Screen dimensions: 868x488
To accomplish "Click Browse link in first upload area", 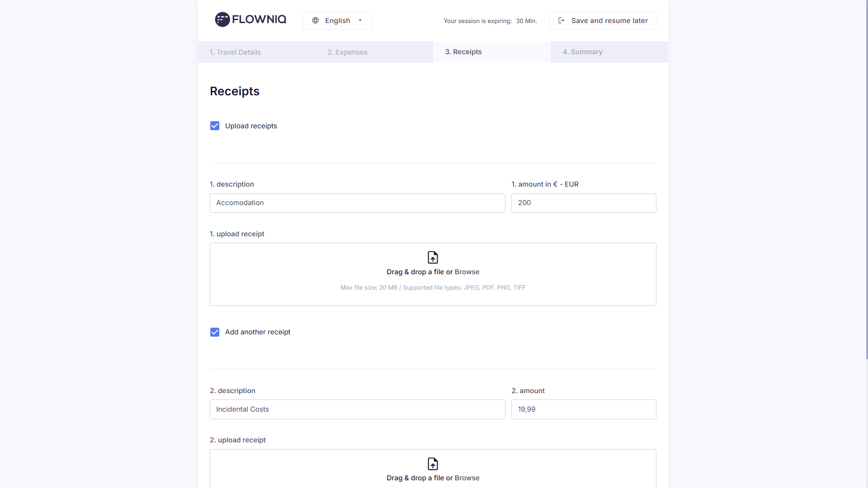I will [467, 272].
